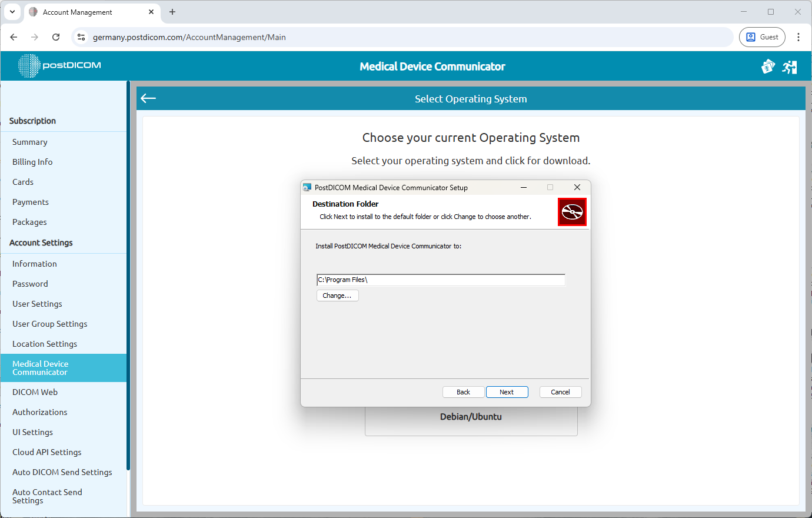This screenshot has height=518, width=812.
Task: Click the browser back navigation arrow
Action: [14, 36]
